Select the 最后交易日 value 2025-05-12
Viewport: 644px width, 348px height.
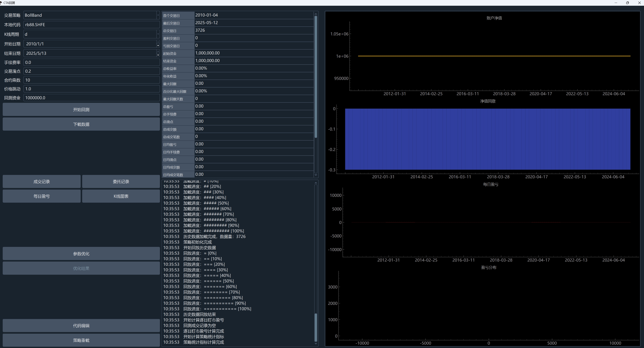pyautogui.click(x=254, y=23)
